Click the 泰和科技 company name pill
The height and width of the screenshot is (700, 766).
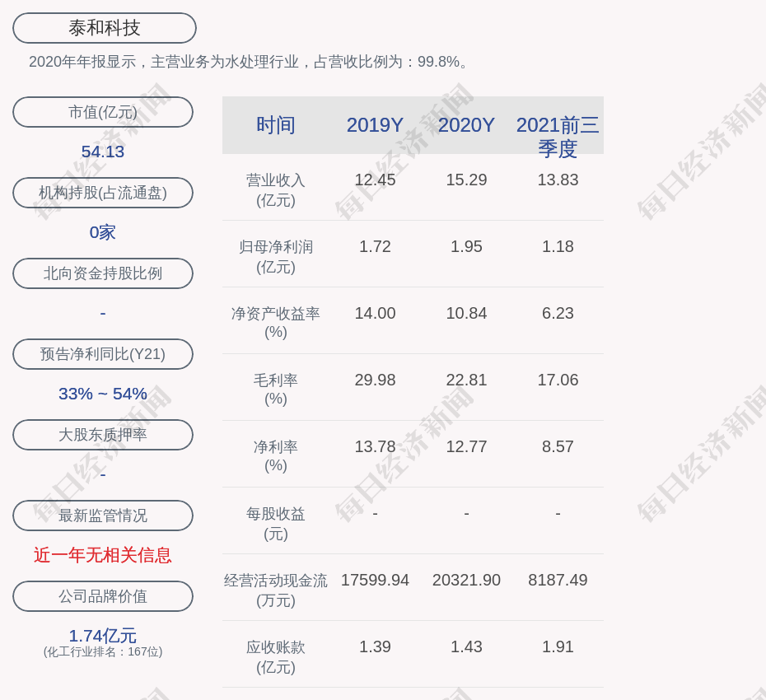pyautogui.click(x=105, y=28)
